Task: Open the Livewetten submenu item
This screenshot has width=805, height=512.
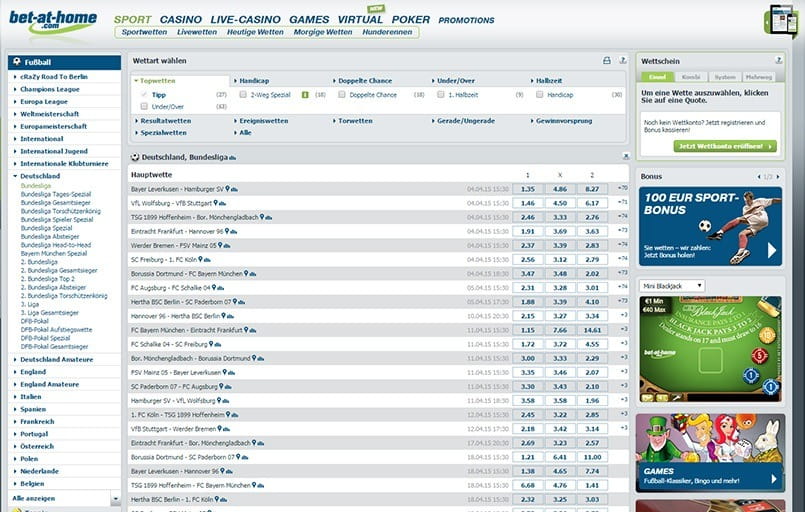Action: coord(197,32)
